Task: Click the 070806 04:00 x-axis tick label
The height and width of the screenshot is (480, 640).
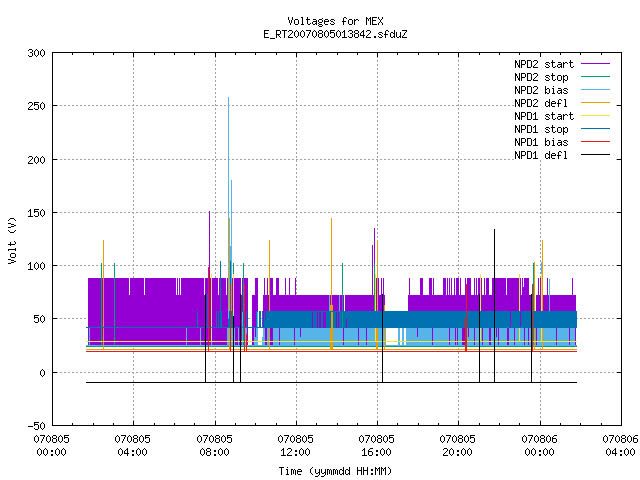Action: tap(620, 446)
